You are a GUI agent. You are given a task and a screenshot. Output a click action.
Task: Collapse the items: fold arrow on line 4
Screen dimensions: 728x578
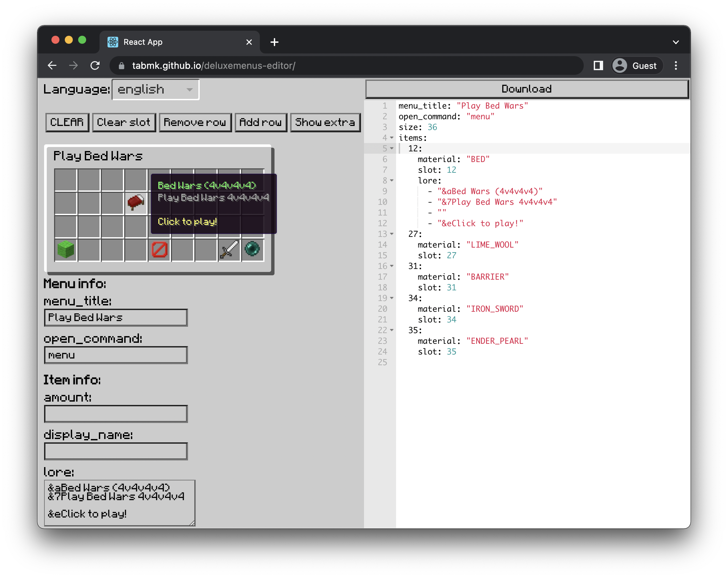pos(392,138)
